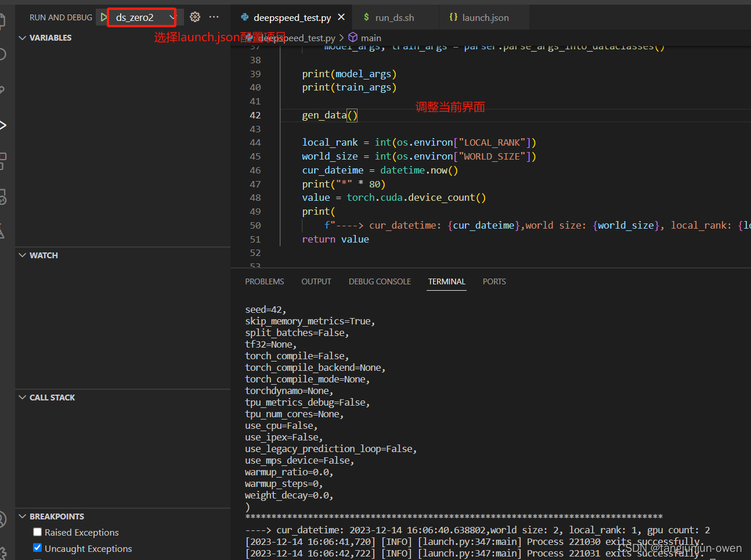The image size is (751, 560).
Task: Open the Extensions activity bar icon
Action: pyautogui.click(x=3, y=161)
